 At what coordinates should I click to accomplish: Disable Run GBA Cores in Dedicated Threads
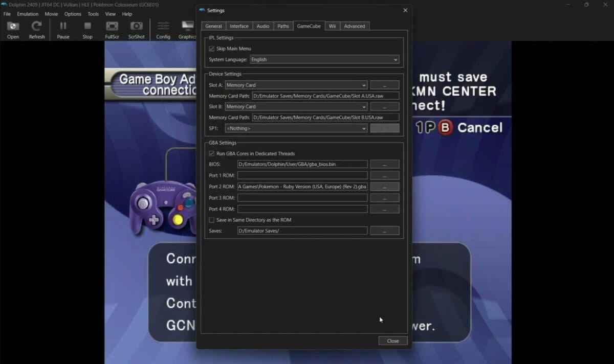coord(212,153)
